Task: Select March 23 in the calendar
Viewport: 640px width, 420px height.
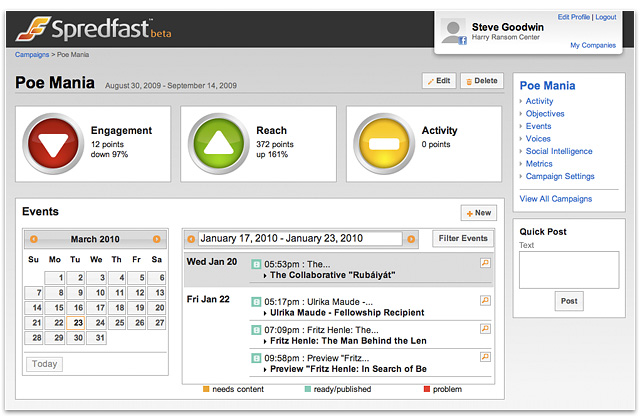Action: (76, 323)
